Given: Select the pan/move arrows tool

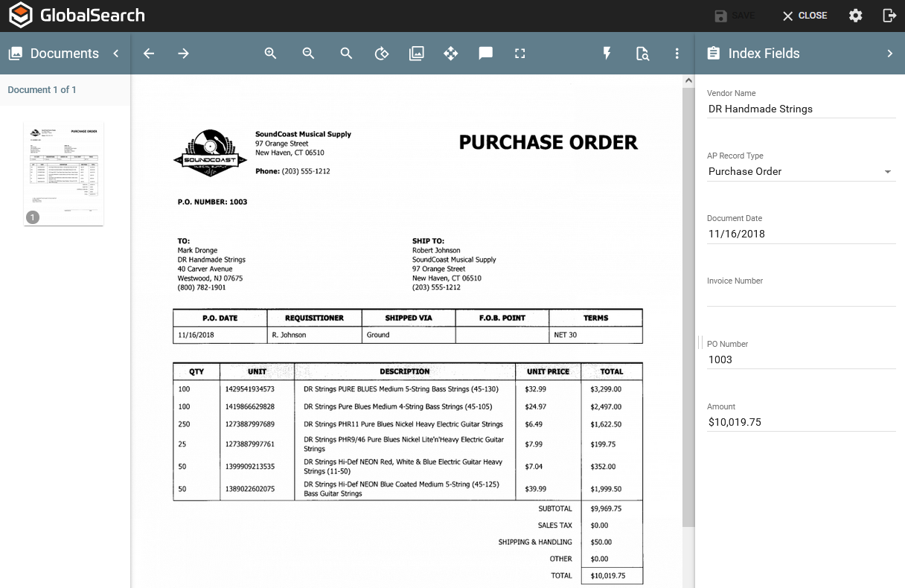Looking at the screenshot, I should click(450, 54).
